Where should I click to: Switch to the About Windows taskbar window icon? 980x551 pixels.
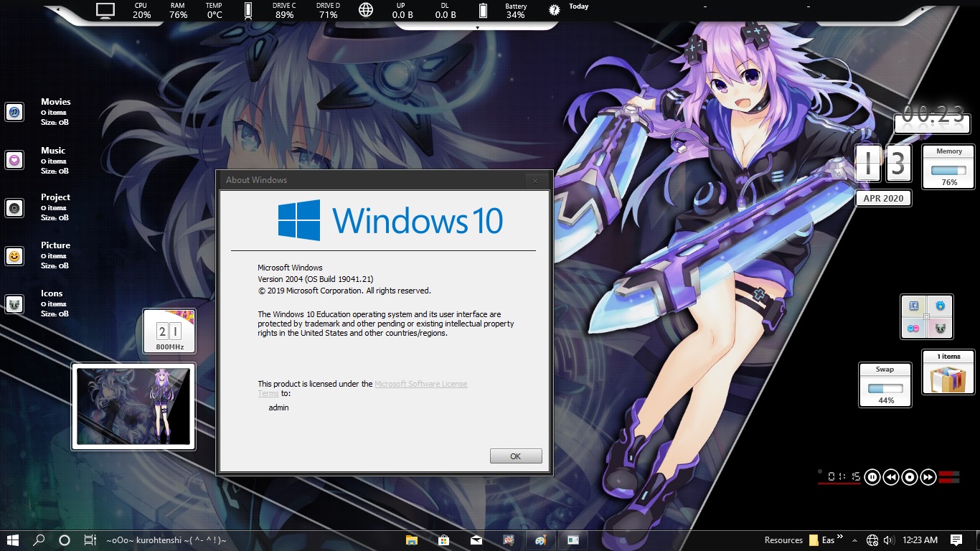click(x=573, y=540)
